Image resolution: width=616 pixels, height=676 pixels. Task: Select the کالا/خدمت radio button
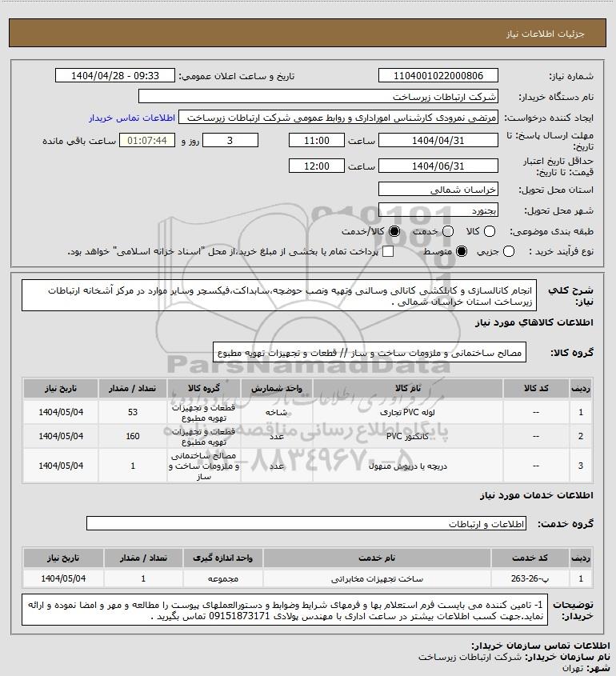[x=394, y=231]
